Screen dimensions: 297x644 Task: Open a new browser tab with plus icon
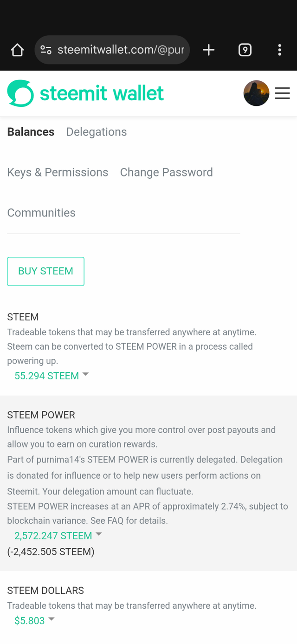point(209,50)
